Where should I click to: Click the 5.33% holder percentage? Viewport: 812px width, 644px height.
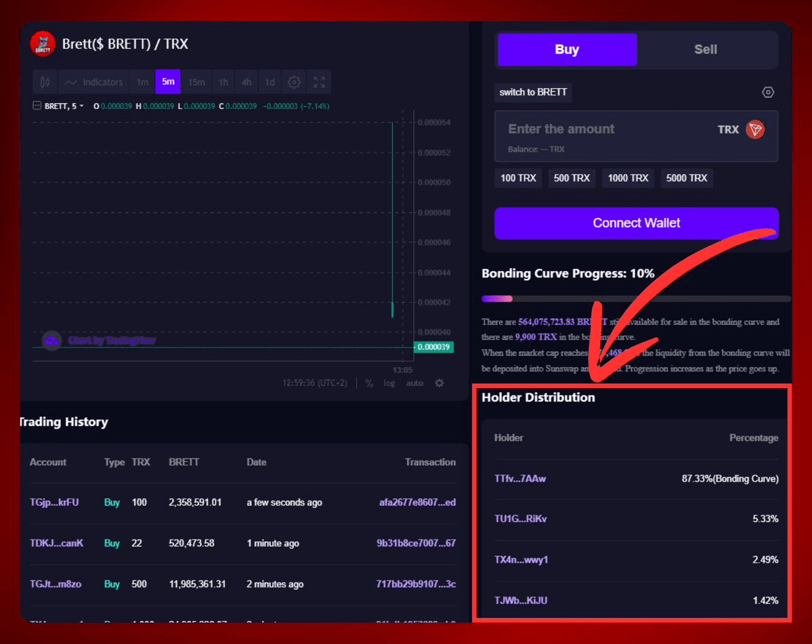coord(765,519)
